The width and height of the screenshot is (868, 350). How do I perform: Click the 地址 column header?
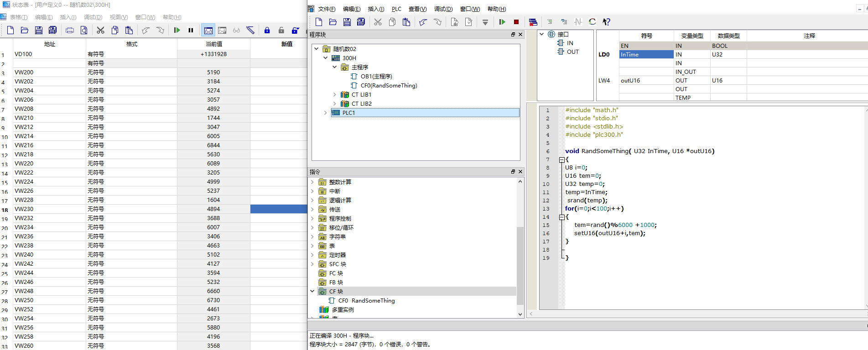point(49,44)
